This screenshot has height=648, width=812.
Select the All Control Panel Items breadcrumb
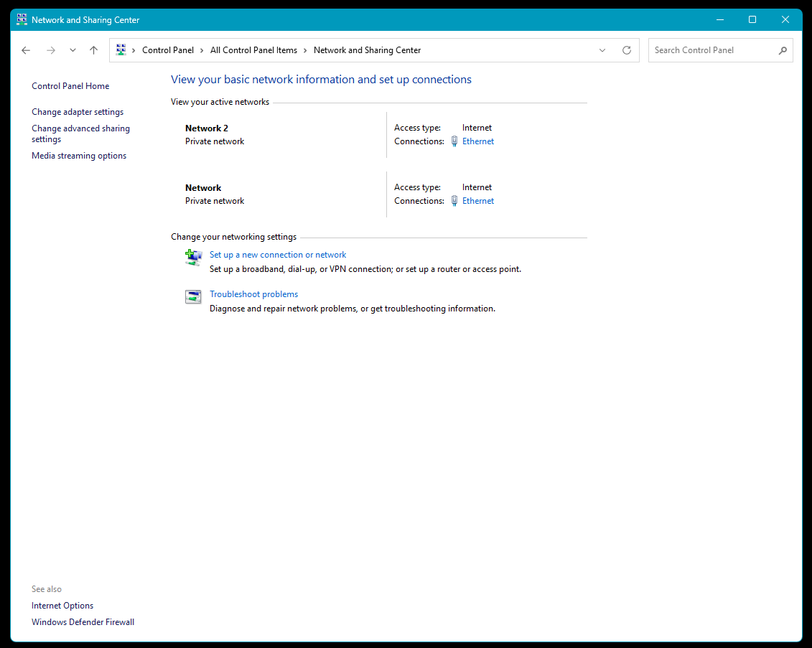pos(253,50)
